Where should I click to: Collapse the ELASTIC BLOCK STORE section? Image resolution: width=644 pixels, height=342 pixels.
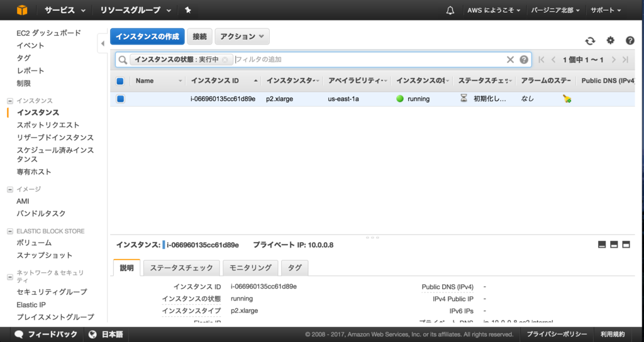tap(10, 231)
